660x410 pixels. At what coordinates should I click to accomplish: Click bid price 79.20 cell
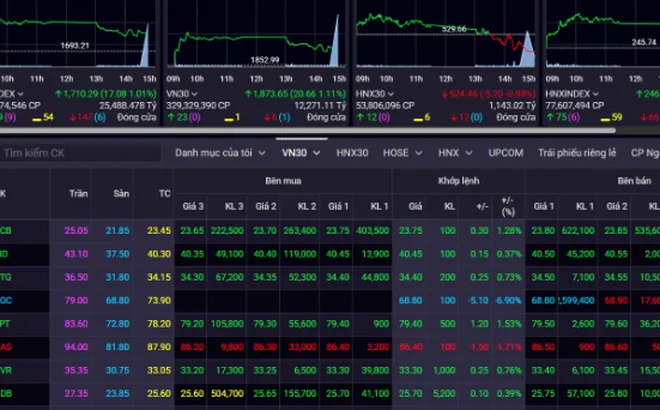pos(192,323)
